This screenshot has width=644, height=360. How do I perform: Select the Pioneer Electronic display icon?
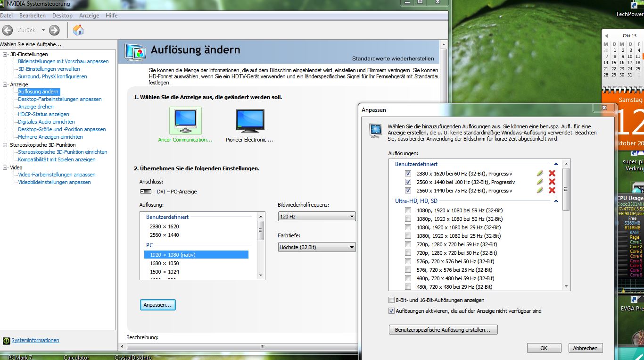[249, 121]
